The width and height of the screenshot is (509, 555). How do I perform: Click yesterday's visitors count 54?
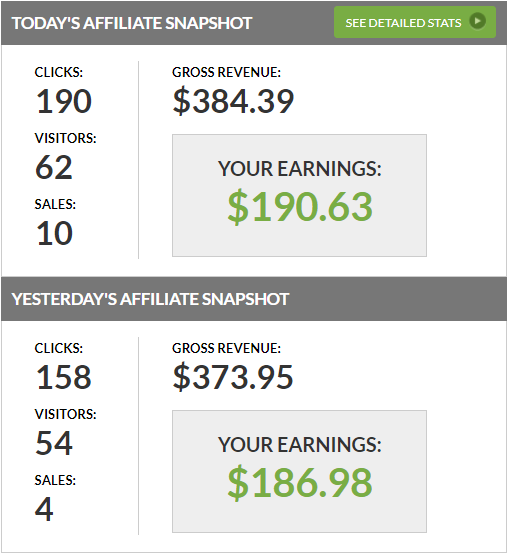tap(54, 443)
